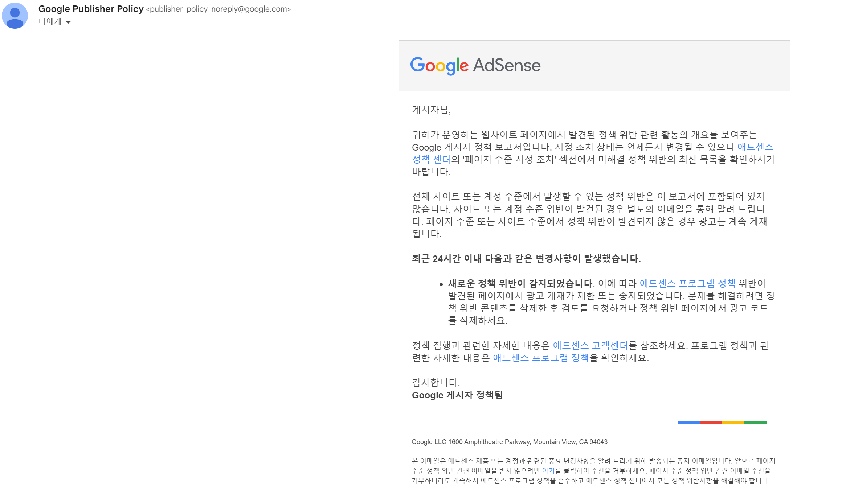Click the 여기 unsubscribe link in footer

click(x=548, y=471)
